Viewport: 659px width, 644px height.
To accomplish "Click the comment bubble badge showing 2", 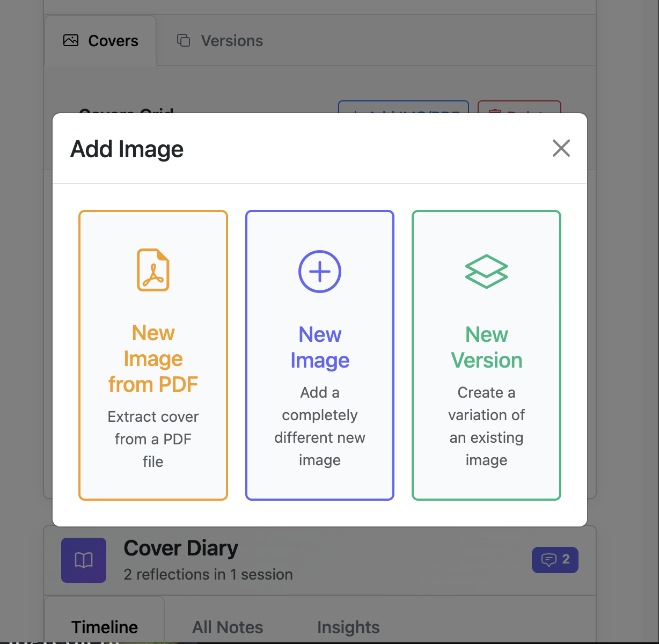I will 555,560.
